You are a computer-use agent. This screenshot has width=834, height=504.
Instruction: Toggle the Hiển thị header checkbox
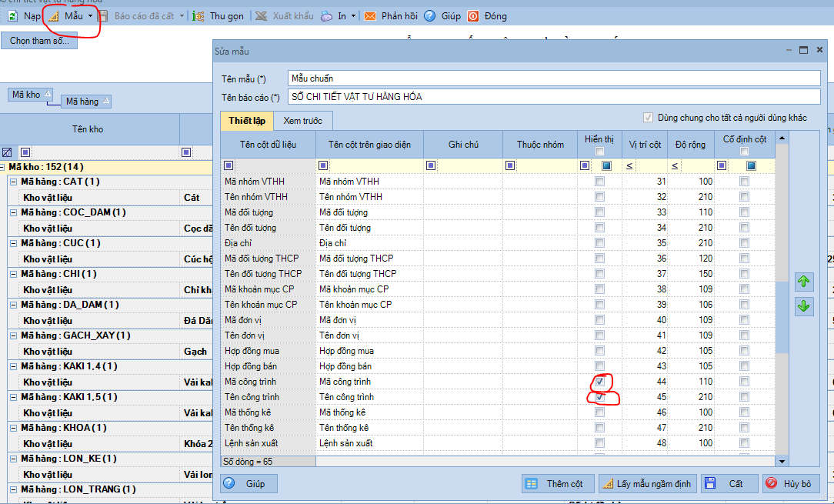(x=600, y=152)
